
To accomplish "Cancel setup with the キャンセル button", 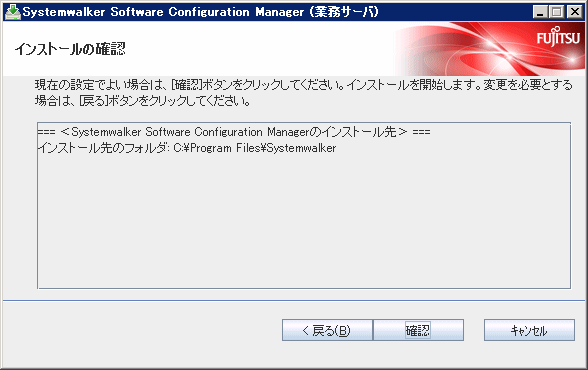I will pos(529,330).
